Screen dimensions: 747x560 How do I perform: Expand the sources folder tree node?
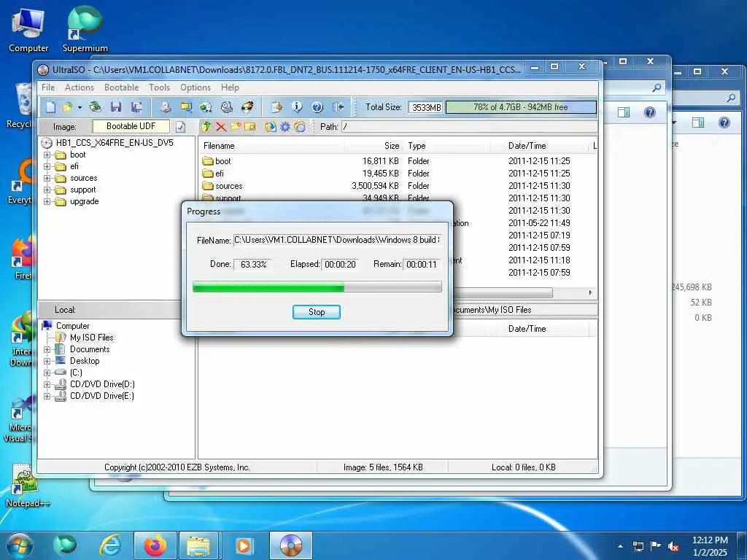pyautogui.click(x=47, y=178)
